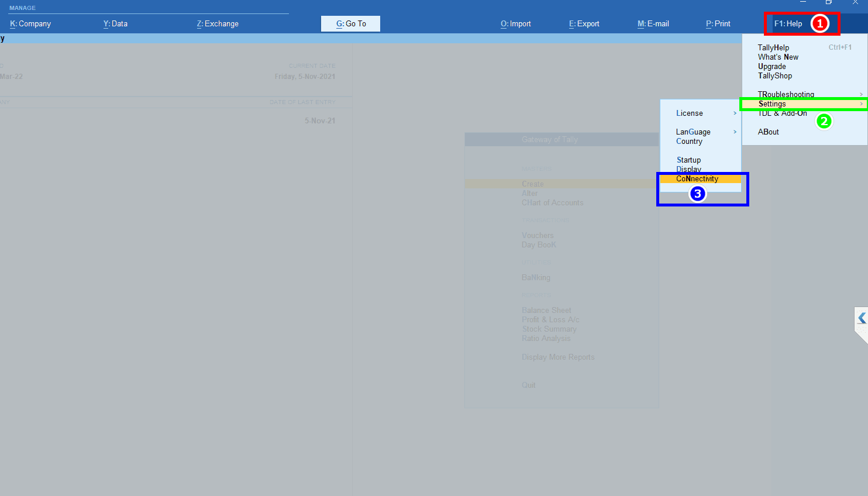Select ABout in the Help menu
Image resolution: width=868 pixels, height=496 pixels.
(768, 132)
